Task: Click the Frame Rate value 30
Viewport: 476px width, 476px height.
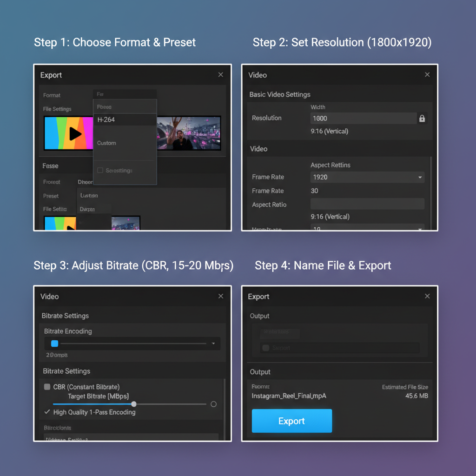Action: tap(314, 191)
